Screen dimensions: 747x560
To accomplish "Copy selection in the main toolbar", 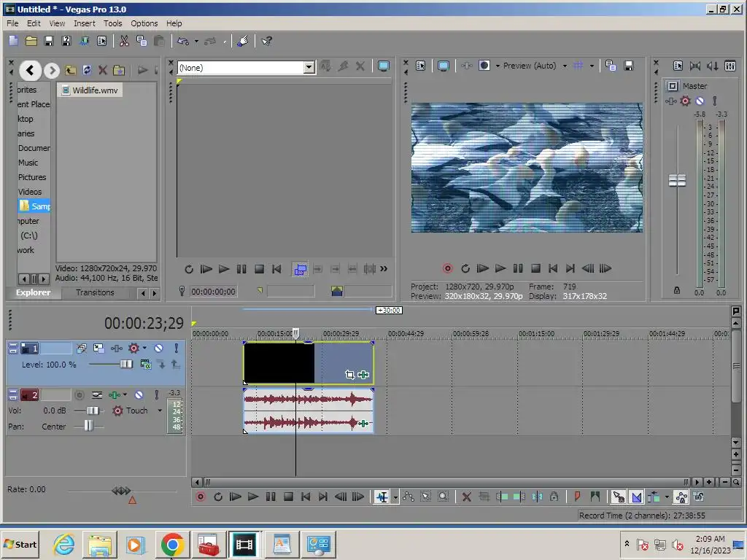I will point(142,41).
